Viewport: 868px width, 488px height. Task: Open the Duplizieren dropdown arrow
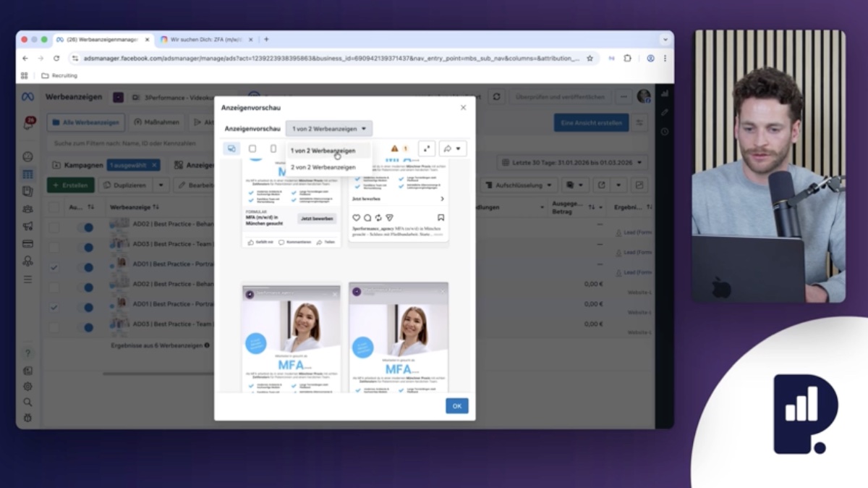[161, 185]
